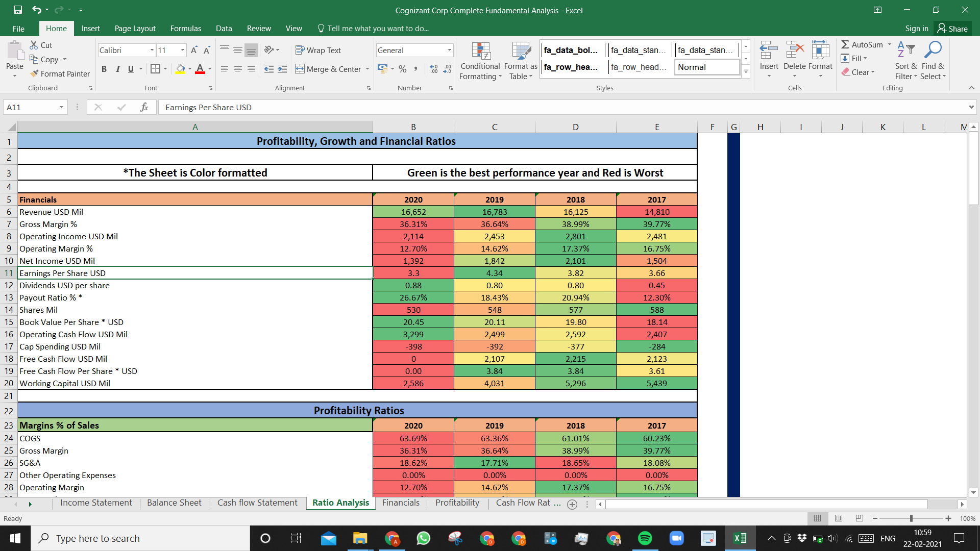Viewport: 980px width, 551px height.
Task: Toggle Wrap Text on the cell
Action: coord(318,50)
